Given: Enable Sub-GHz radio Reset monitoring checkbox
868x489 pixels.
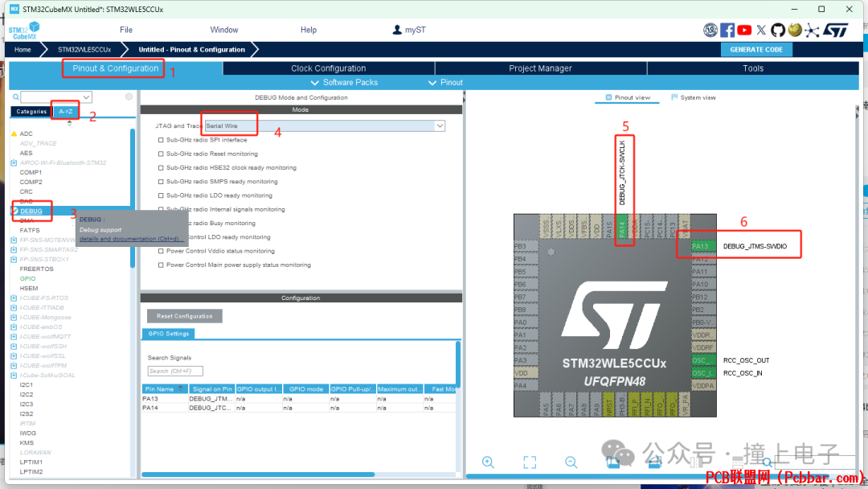Looking at the screenshot, I should point(161,154).
